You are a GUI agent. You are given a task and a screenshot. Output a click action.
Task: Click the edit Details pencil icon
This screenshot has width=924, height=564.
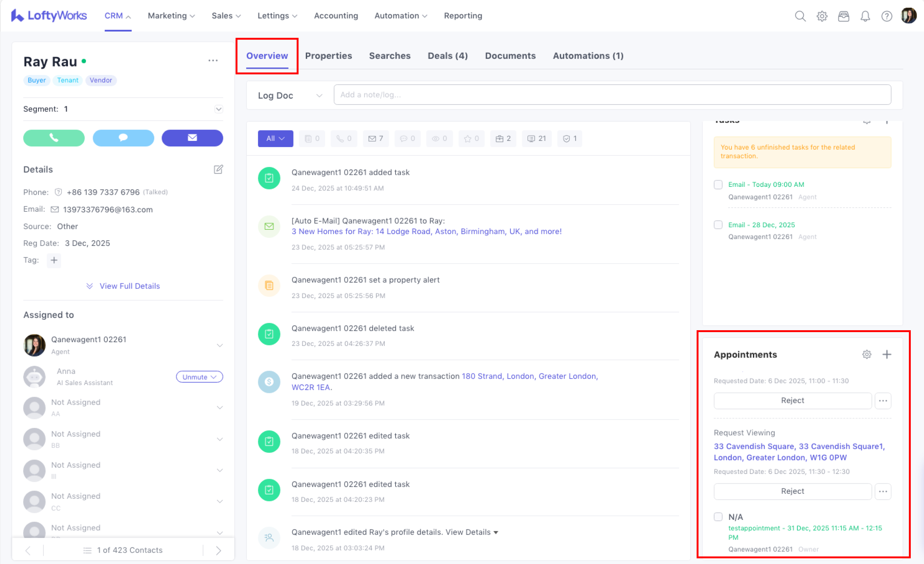point(218,169)
